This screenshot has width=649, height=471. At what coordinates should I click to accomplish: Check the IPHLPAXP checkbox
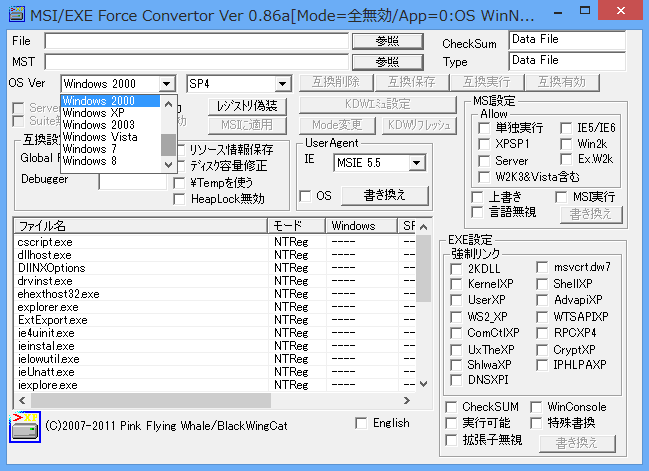pos(542,365)
